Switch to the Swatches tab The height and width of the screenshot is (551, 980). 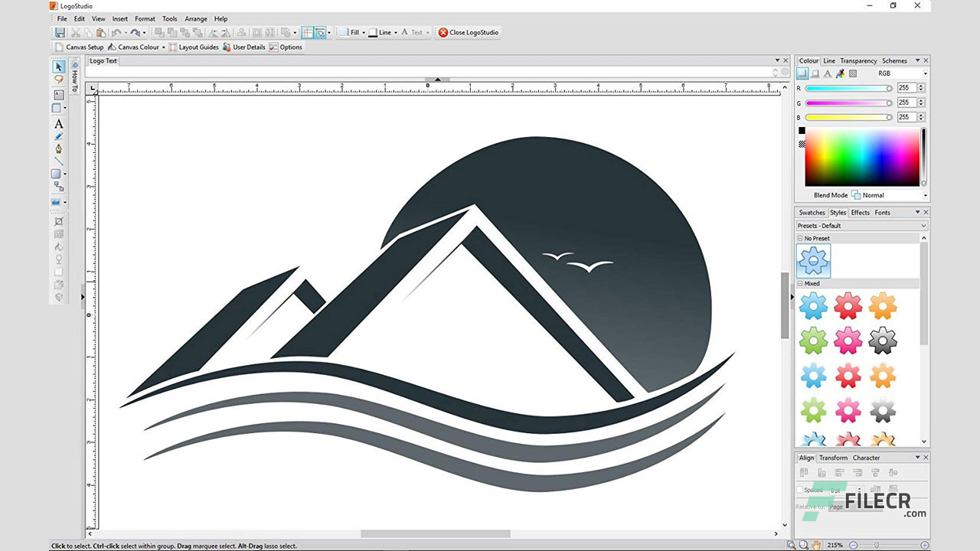coord(812,213)
